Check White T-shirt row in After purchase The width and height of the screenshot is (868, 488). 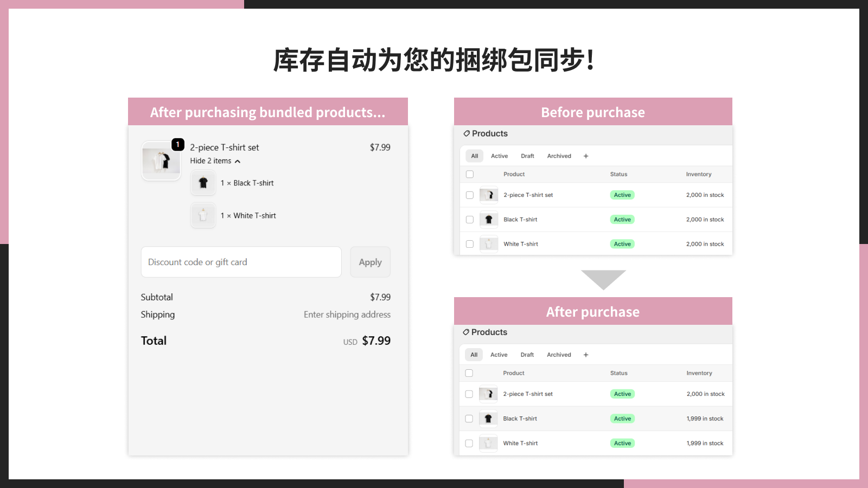pyautogui.click(x=469, y=444)
